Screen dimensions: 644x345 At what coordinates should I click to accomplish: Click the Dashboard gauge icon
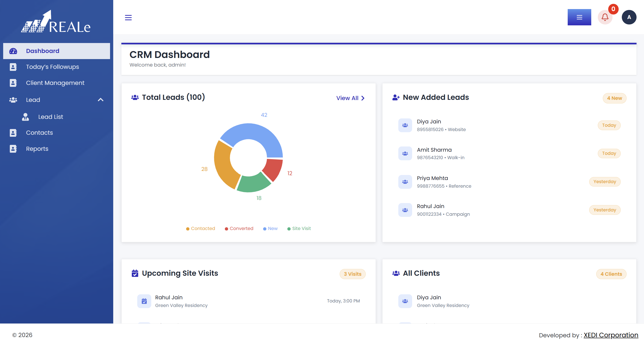pyautogui.click(x=13, y=51)
